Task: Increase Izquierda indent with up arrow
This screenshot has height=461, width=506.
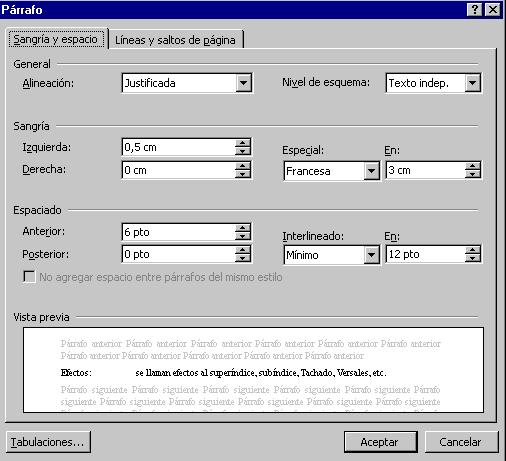Action: click(242, 143)
